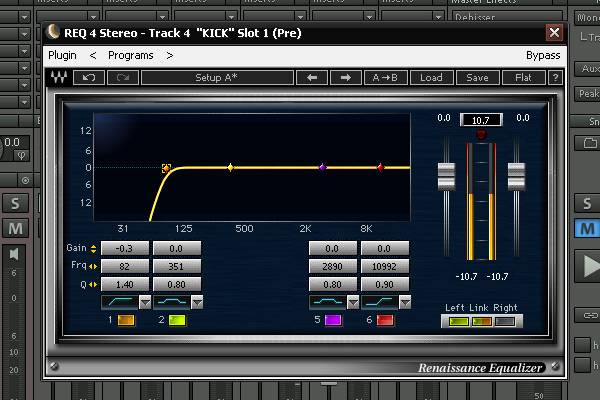This screenshot has height=400, width=600.
Task: Click the Q left/right arrows icon
Action: pyautogui.click(x=93, y=284)
